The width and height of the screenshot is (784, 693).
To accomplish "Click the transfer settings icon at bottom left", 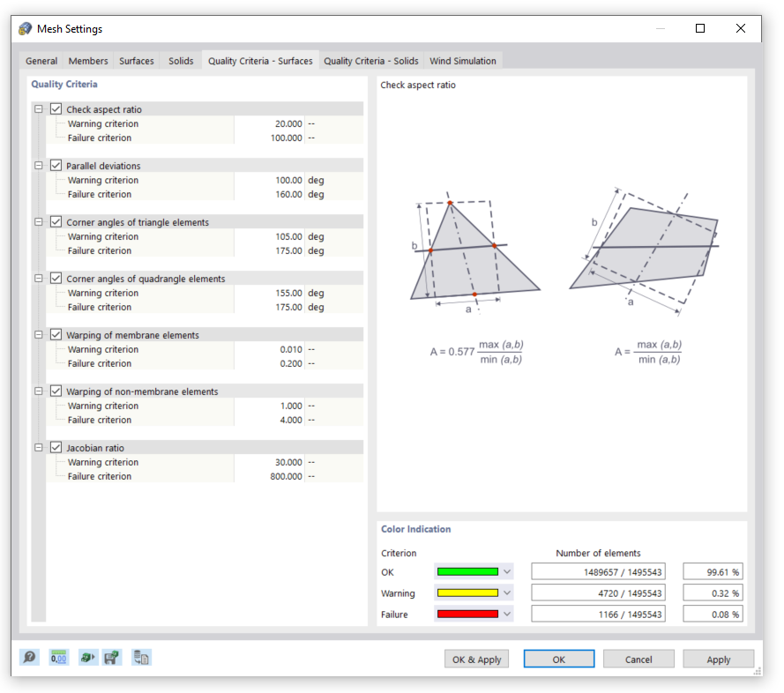I will (x=141, y=657).
